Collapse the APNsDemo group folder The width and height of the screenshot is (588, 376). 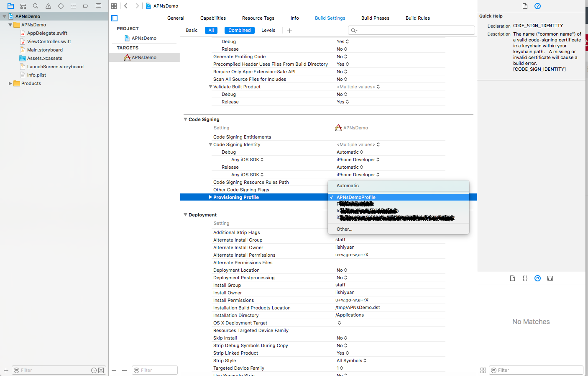(10, 25)
